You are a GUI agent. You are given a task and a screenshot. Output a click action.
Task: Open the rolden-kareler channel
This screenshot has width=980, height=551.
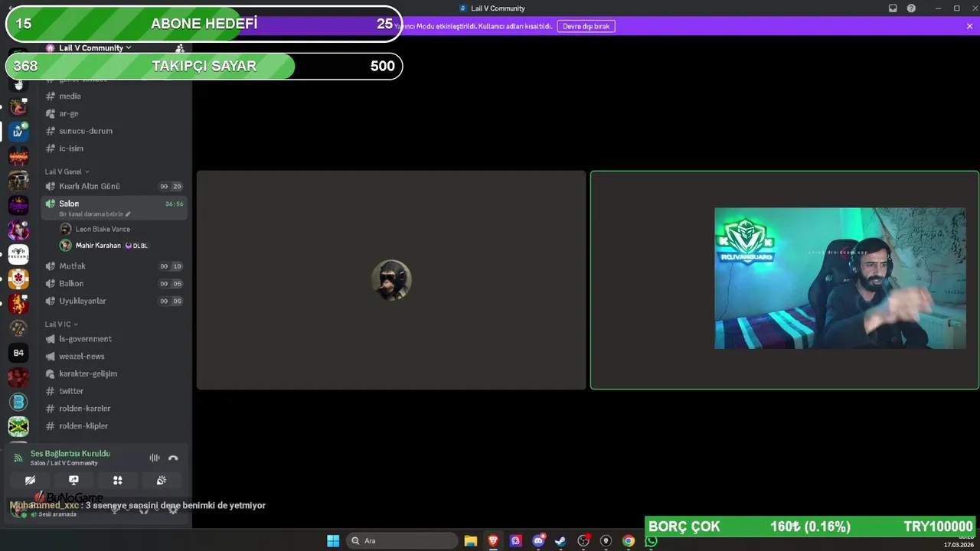(x=113, y=409)
